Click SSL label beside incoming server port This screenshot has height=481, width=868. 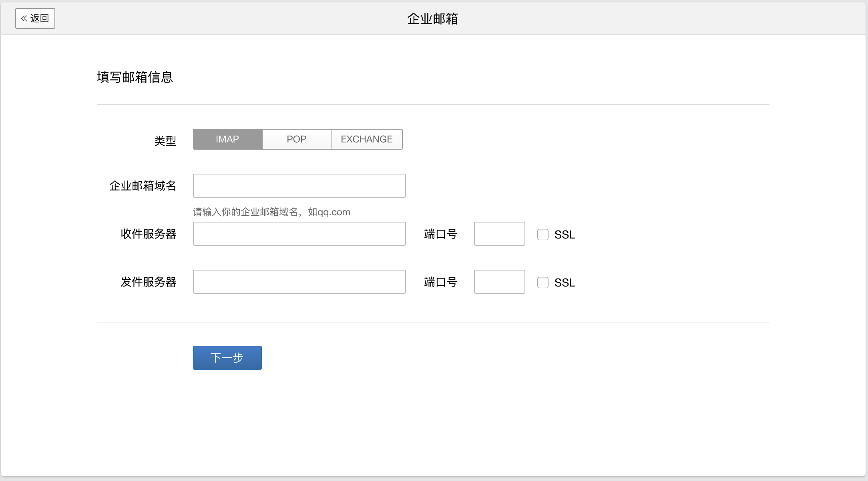565,235
